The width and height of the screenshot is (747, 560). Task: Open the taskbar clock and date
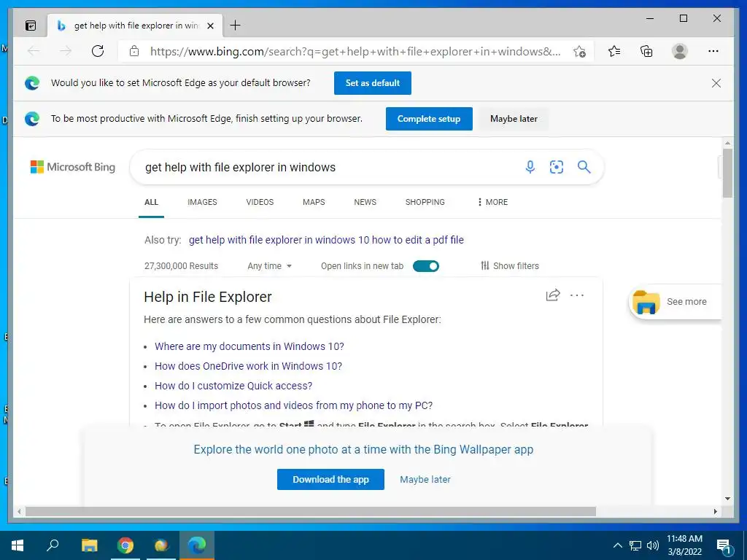pyautogui.click(x=684, y=545)
